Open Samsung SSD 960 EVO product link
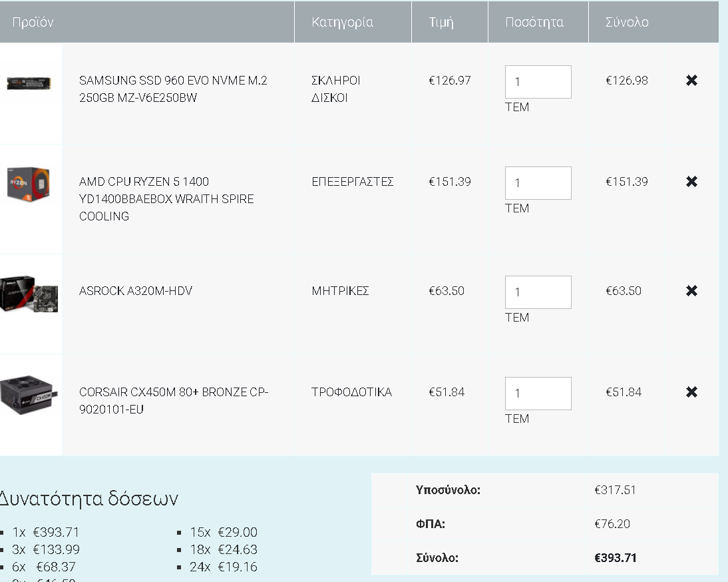Screen dimensions: 728x582 tap(173, 89)
